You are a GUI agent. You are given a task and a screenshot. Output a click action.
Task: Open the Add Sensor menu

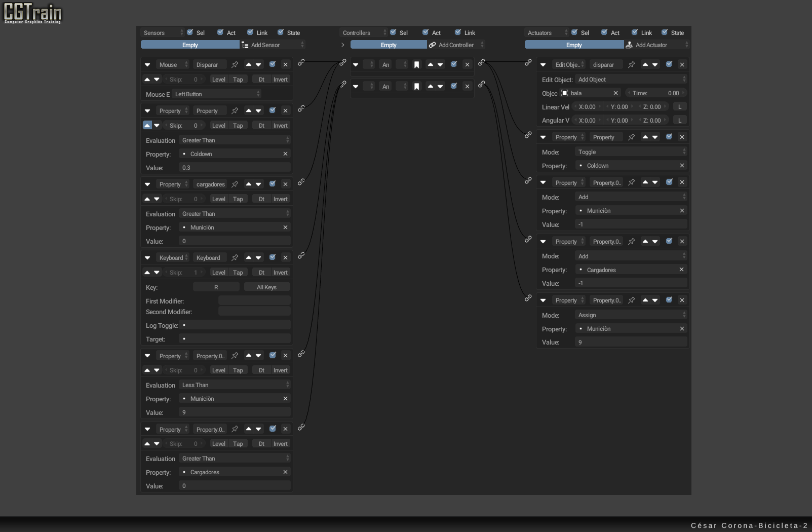click(273, 45)
